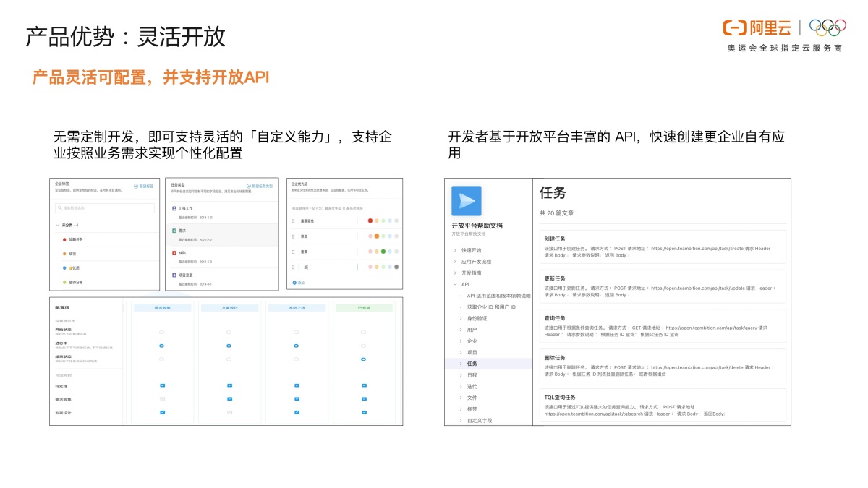The height and width of the screenshot is (488, 868).
Task: Select 结束状态 radio under 已完成 column
Action: [363, 359]
